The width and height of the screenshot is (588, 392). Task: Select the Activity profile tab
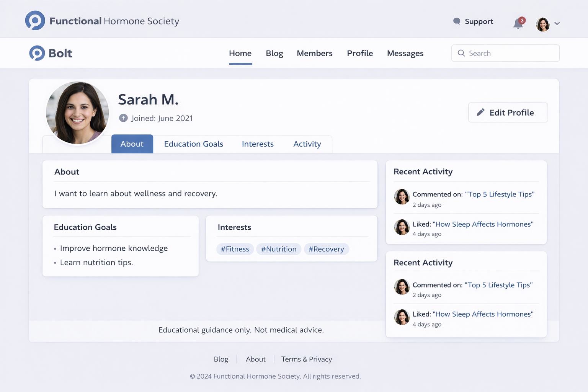[x=307, y=144]
